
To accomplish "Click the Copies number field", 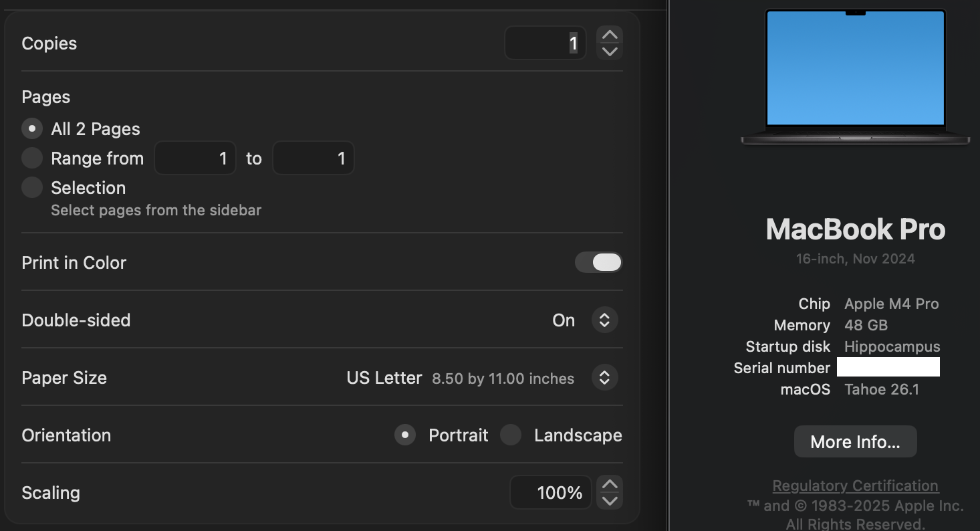I will [x=545, y=43].
